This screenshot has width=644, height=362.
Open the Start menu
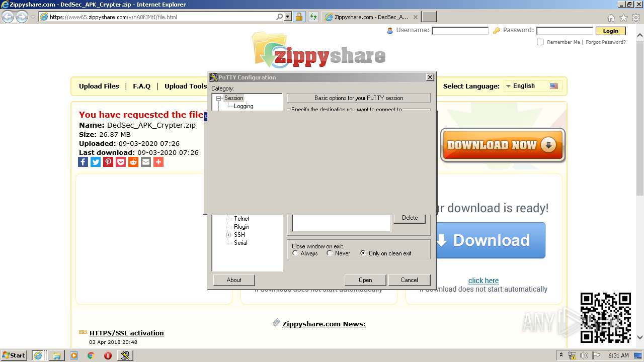tap(14, 355)
